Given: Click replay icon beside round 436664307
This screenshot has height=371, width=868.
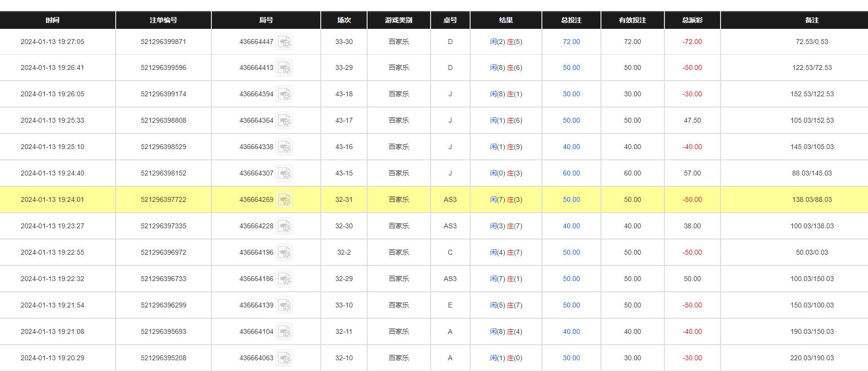Looking at the screenshot, I should click(x=284, y=173).
